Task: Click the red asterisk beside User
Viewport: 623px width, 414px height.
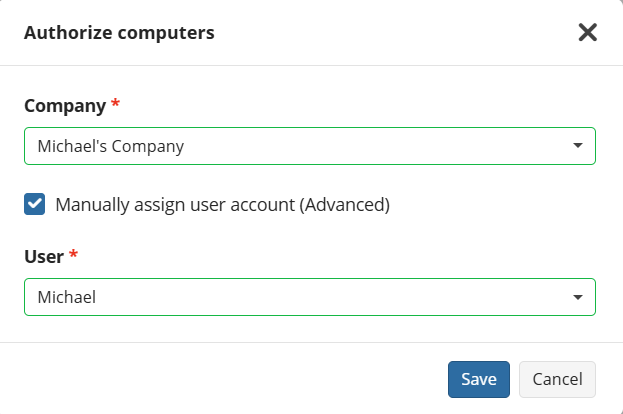Action: click(73, 254)
